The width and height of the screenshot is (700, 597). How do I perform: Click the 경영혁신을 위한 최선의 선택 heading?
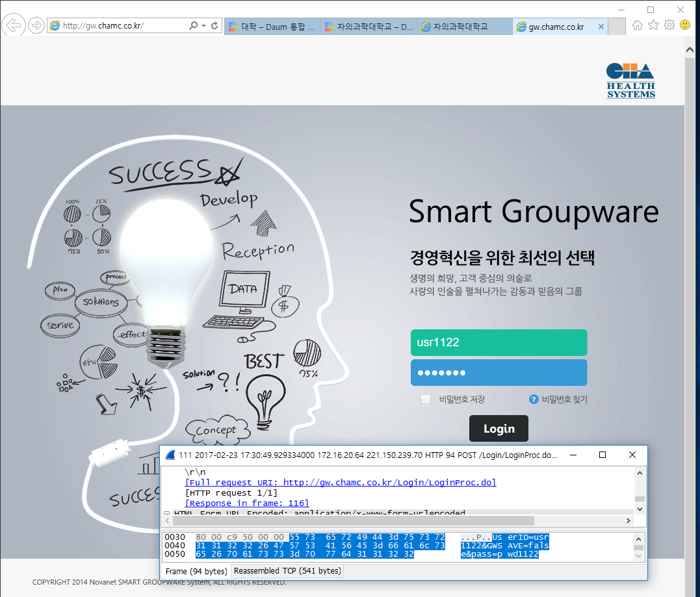(x=502, y=257)
